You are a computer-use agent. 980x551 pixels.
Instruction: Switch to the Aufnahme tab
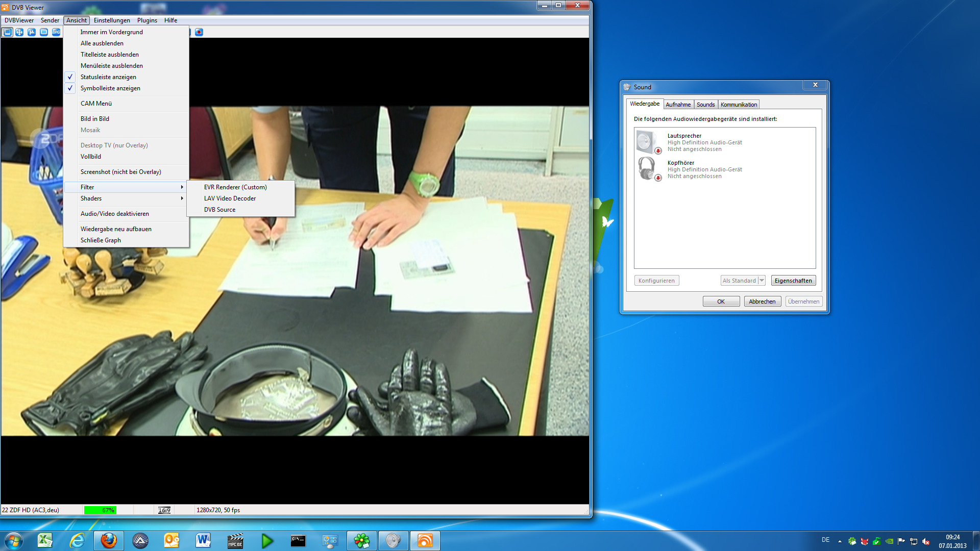[x=678, y=105]
